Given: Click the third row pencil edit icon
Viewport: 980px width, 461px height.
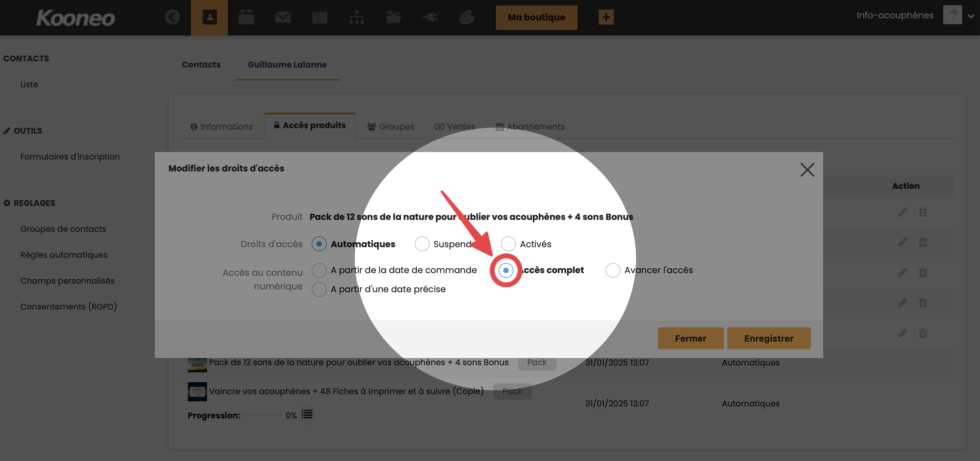Looking at the screenshot, I should (902, 272).
